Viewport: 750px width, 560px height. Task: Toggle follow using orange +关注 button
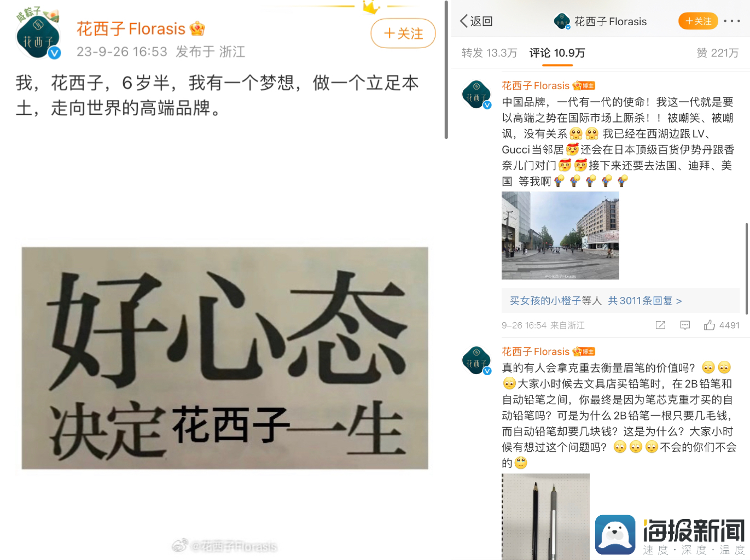(x=698, y=21)
